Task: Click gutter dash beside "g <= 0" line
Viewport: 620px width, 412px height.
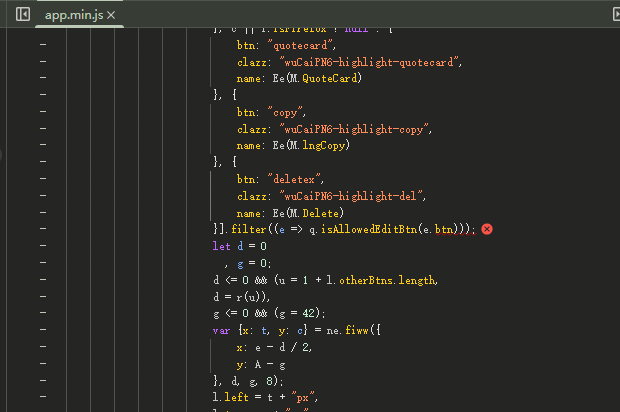Action: [x=42, y=313]
